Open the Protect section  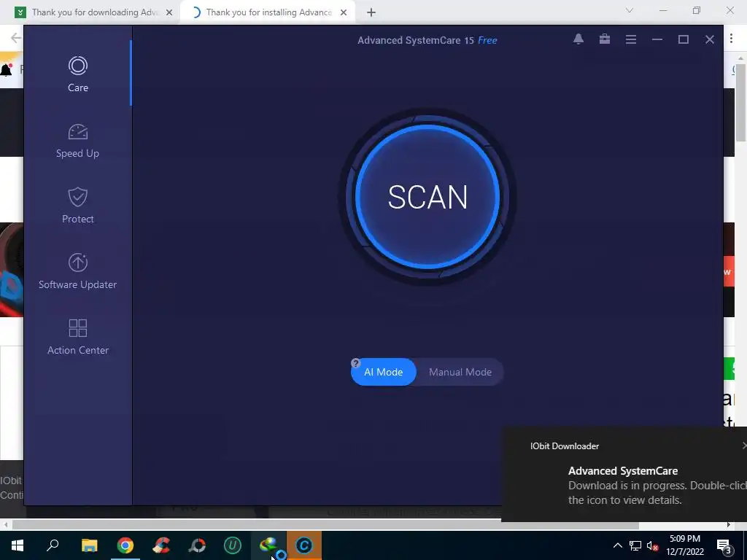tap(77, 206)
